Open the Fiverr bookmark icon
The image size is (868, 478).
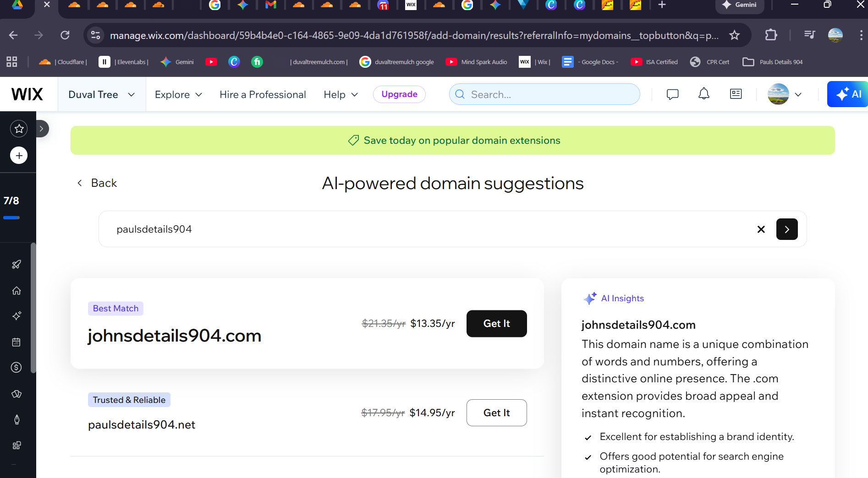pos(257,62)
